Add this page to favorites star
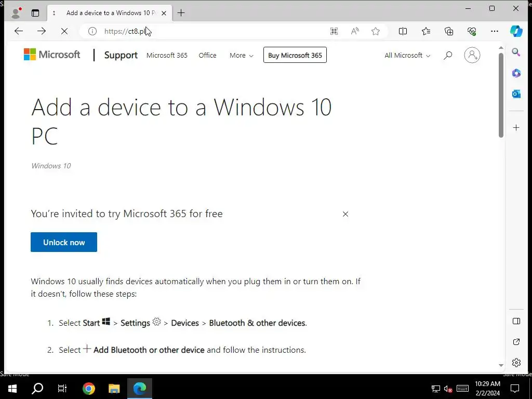 [x=376, y=31]
